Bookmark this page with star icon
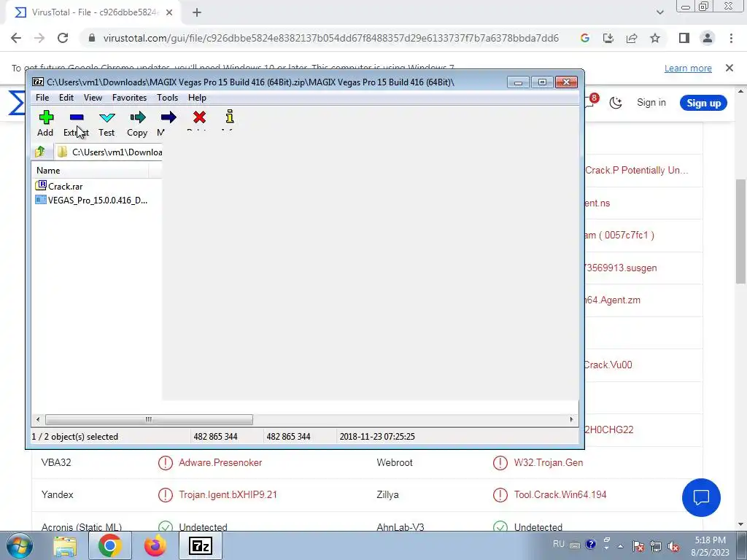This screenshot has width=747, height=560. click(655, 38)
